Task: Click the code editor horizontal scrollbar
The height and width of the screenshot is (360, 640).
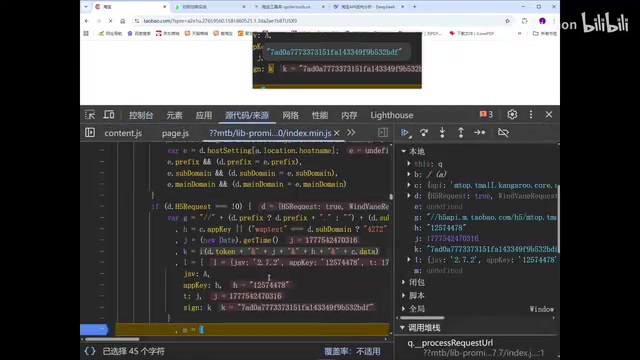Action: coord(112,339)
